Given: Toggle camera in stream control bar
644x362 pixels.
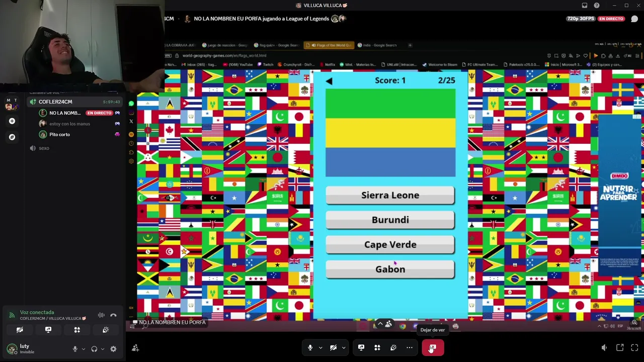Looking at the screenshot, I should tap(333, 347).
